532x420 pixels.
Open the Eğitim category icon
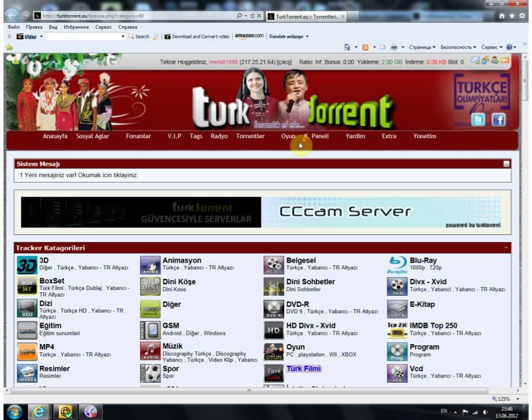click(x=27, y=330)
